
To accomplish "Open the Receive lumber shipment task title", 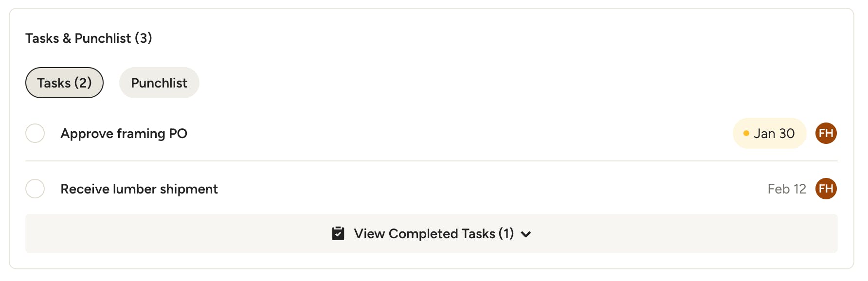I will tap(139, 189).
